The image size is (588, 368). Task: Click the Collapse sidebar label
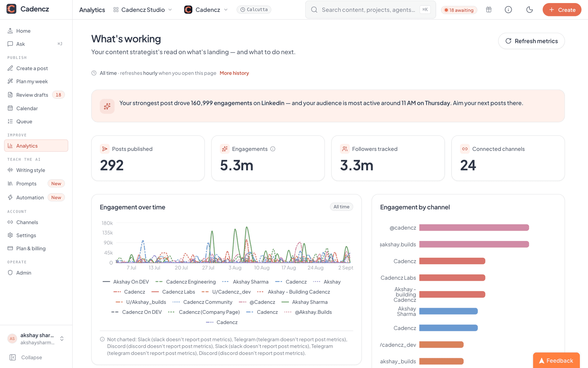(32, 357)
